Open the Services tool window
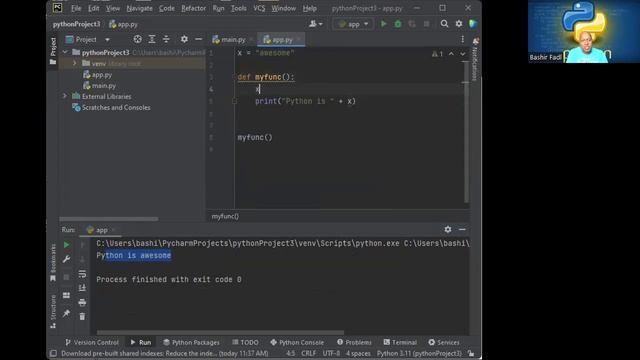 click(x=444, y=342)
